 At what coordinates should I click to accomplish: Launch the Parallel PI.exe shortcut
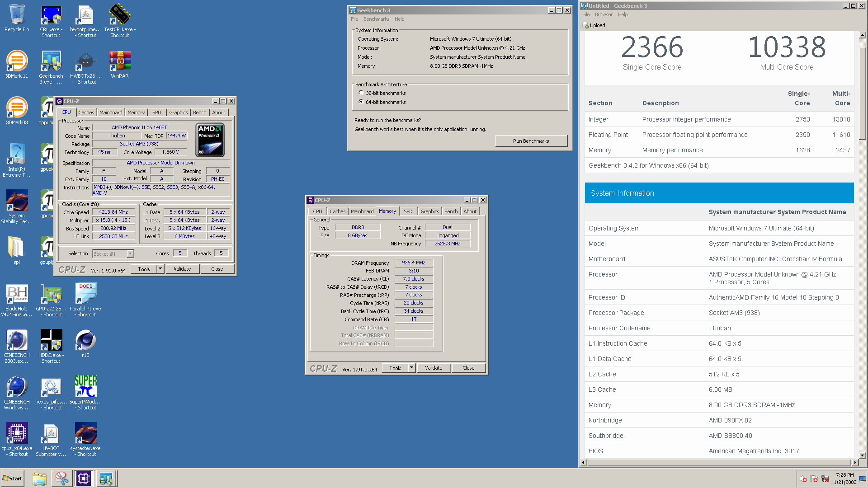coord(85,300)
